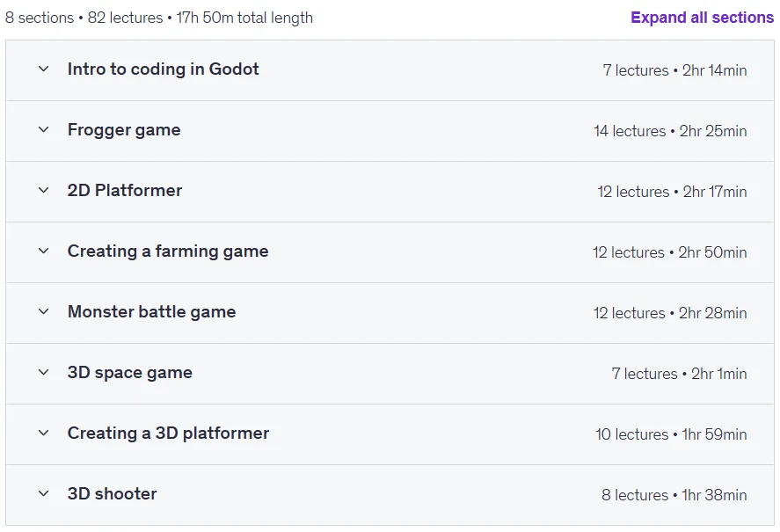Screen dimensions: 780x532
Task: Click the 14 lectures 2hr 25min label
Action: tap(670, 131)
